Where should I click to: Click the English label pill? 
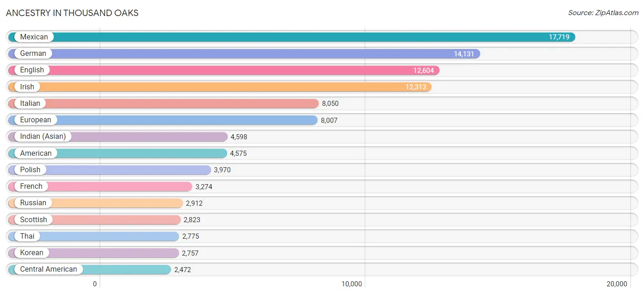pyautogui.click(x=32, y=70)
